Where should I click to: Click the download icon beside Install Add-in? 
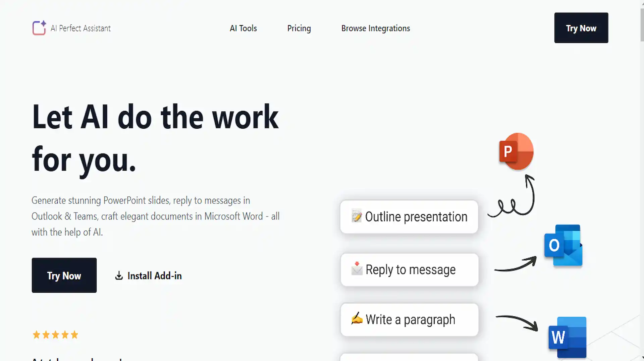(119, 276)
